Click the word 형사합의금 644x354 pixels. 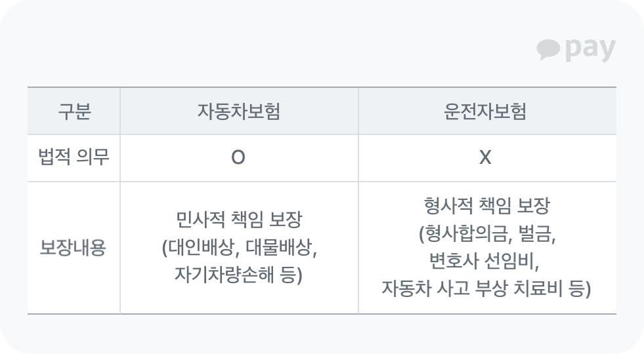464,234
